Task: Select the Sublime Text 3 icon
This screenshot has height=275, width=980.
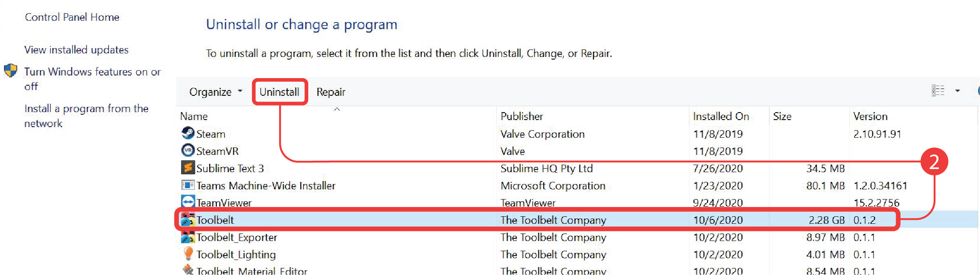Action: (187, 168)
